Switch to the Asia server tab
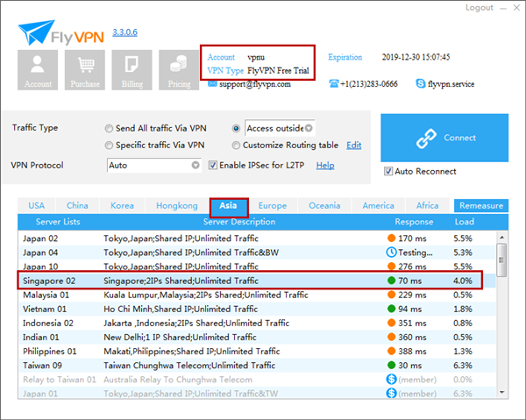526x420 pixels. (x=229, y=206)
